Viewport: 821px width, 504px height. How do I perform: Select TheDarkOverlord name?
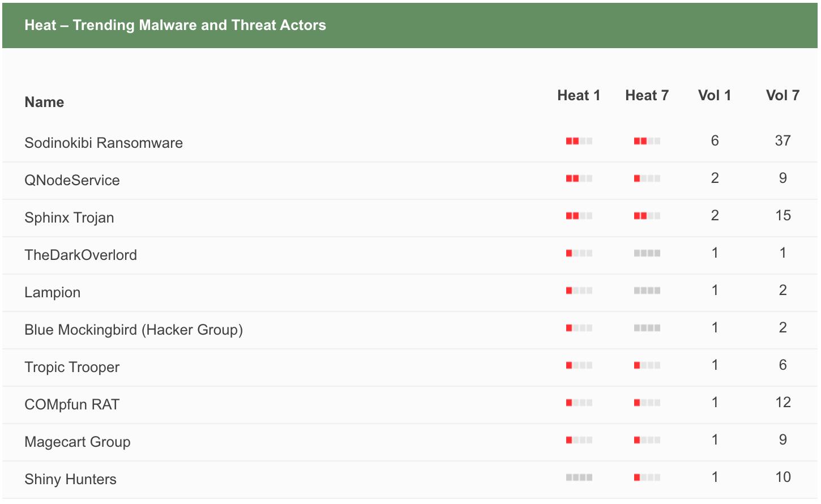(x=80, y=255)
